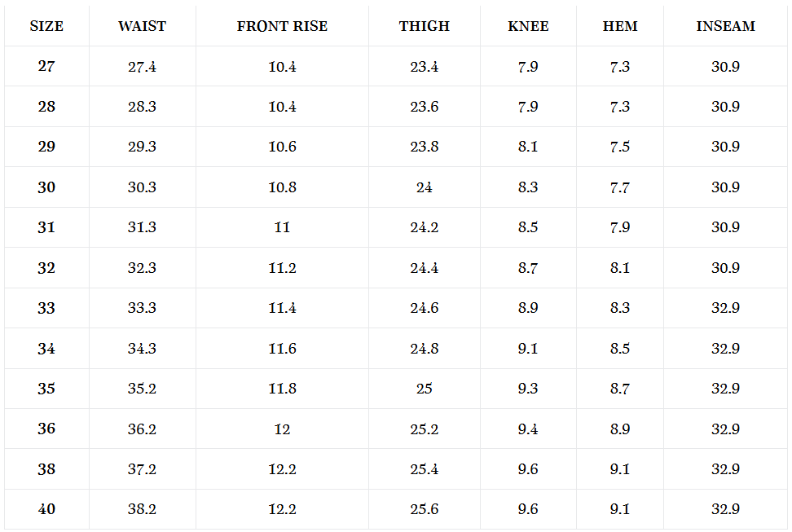792x532 pixels.
Task: Click thigh value 25.6
Action: point(424,509)
